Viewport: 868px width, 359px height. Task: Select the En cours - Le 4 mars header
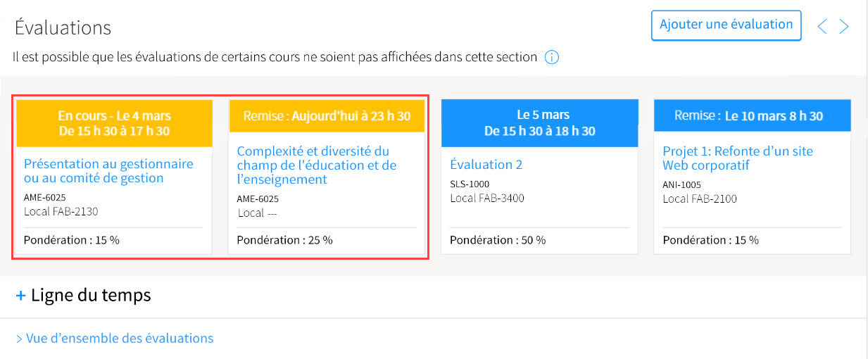point(114,123)
